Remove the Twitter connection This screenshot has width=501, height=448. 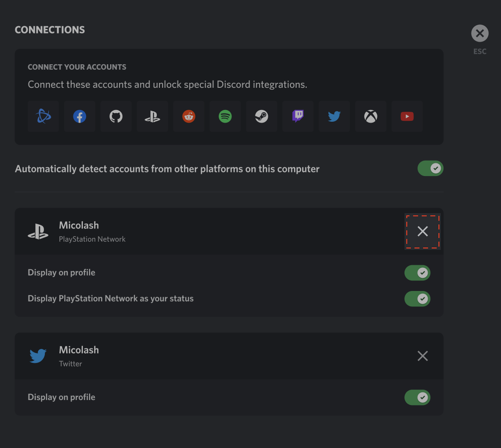[423, 356]
